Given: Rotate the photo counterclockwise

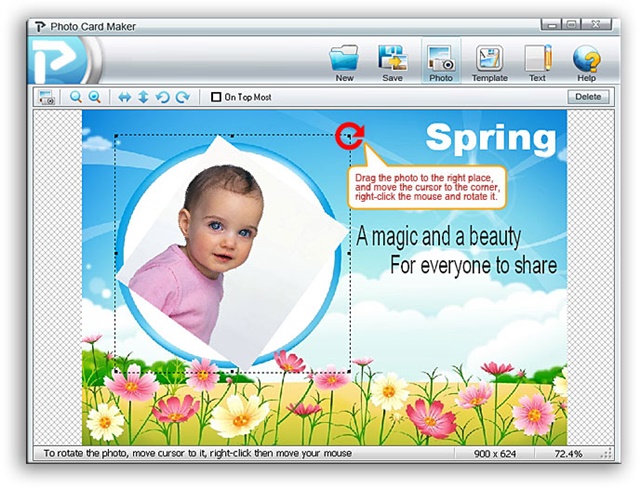Looking at the screenshot, I should click(x=163, y=97).
